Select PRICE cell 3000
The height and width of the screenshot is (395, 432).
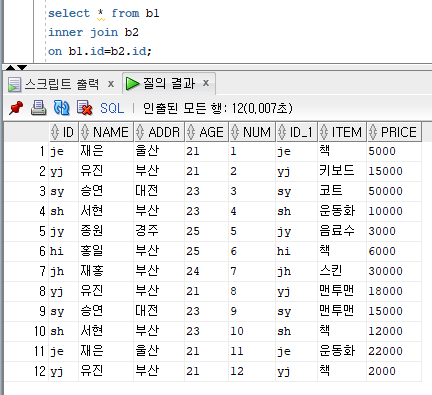[394, 231]
